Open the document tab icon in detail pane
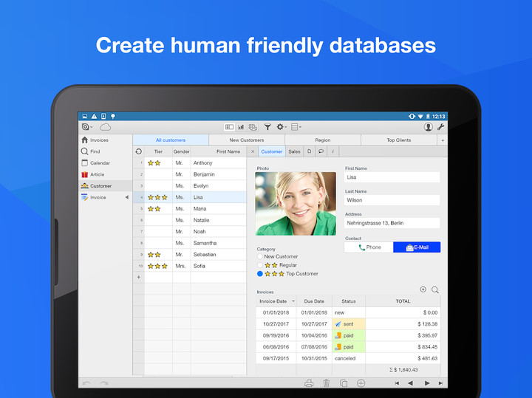532x398 pixels. tap(309, 151)
